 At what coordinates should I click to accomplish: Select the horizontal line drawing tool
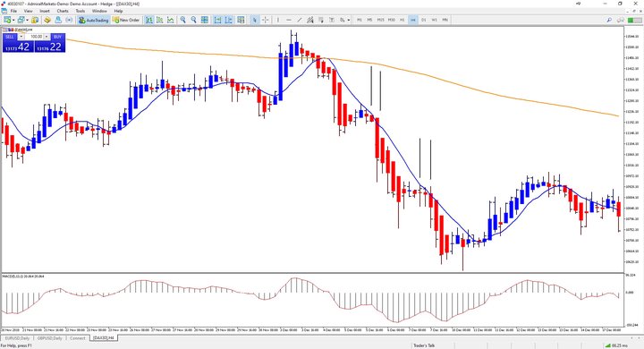tap(289, 20)
